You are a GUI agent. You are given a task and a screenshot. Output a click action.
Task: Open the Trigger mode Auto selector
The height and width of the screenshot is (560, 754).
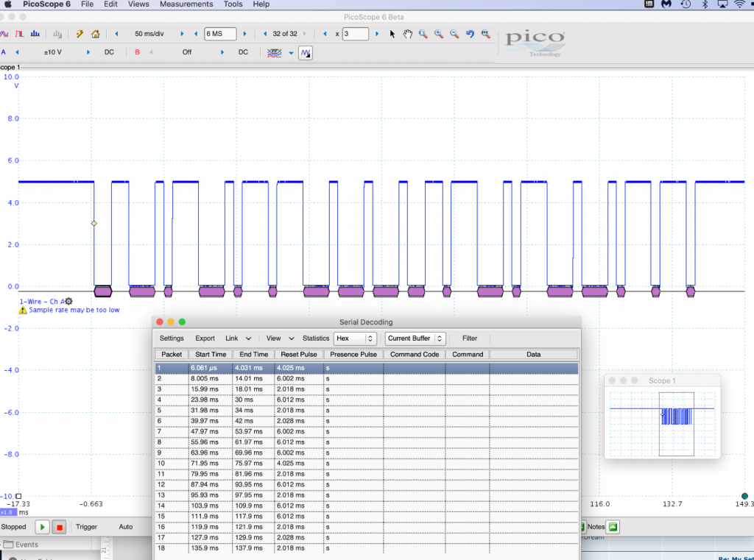tap(126, 527)
